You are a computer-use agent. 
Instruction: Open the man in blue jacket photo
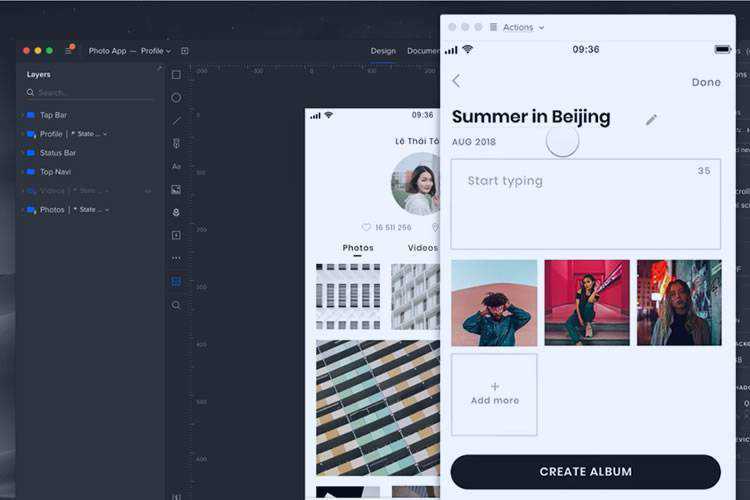[494, 303]
